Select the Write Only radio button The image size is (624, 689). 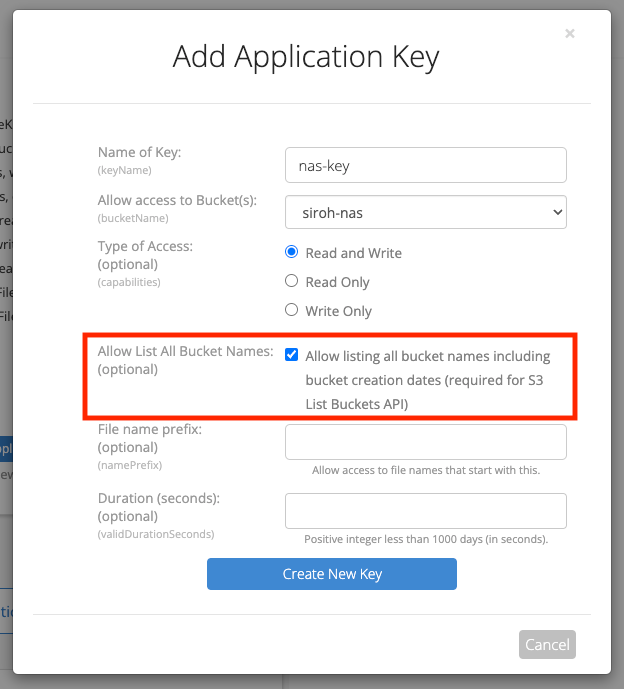pyautogui.click(x=292, y=310)
